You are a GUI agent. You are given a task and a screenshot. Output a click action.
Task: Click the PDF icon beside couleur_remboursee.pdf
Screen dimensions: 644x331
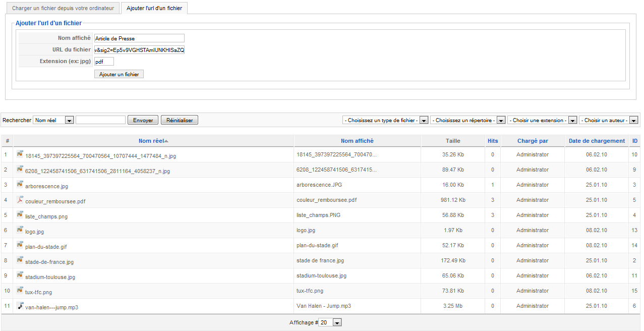pyautogui.click(x=20, y=200)
